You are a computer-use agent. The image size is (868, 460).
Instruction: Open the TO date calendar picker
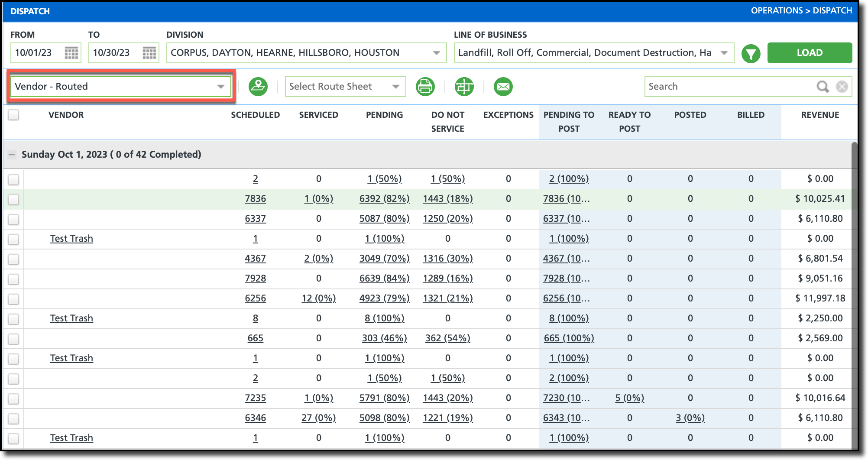[149, 53]
